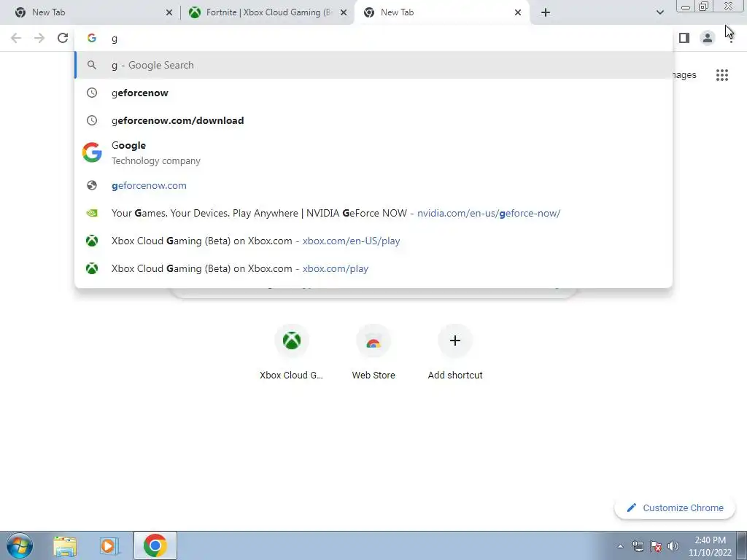Open the Web Store shortcut tile

(x=373, y=352)
